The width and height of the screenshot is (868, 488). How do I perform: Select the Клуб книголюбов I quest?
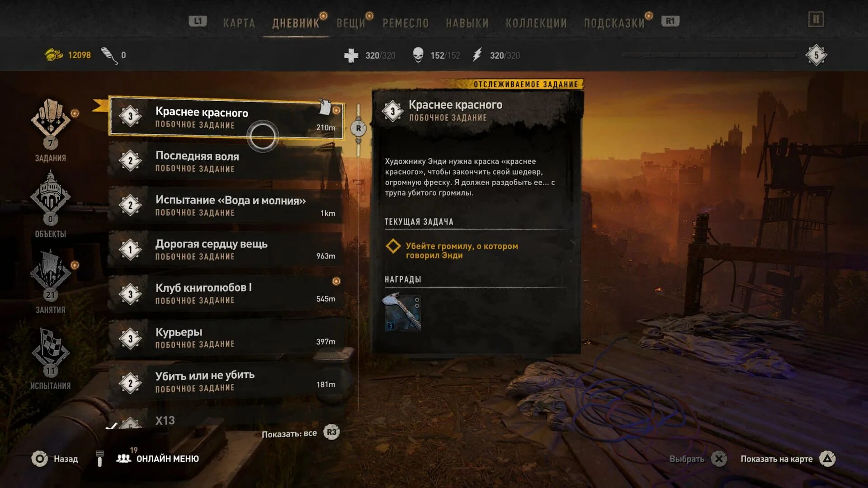point(226,293)
